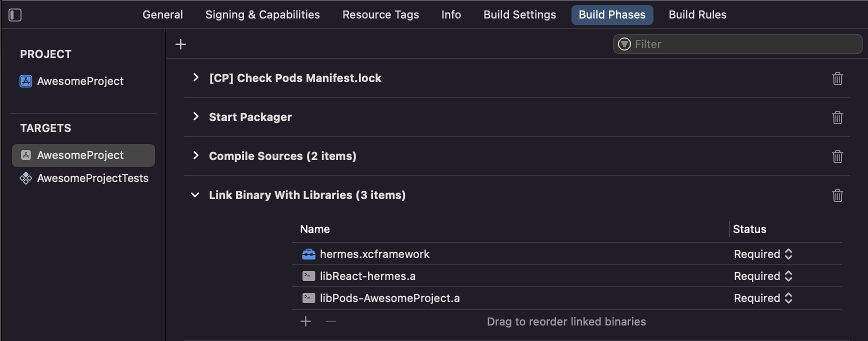
Task: Click the Filter search field
Action: tap(737, 44)
